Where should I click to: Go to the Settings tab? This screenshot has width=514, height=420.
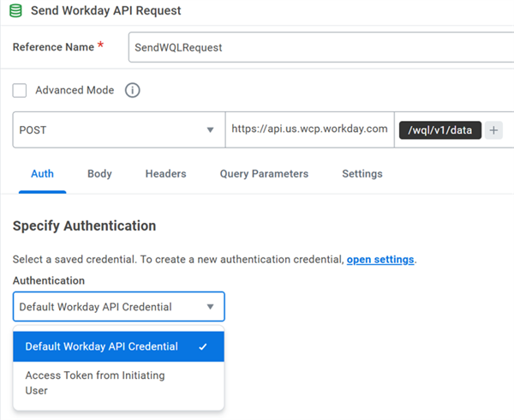click(x=362, y=173)
